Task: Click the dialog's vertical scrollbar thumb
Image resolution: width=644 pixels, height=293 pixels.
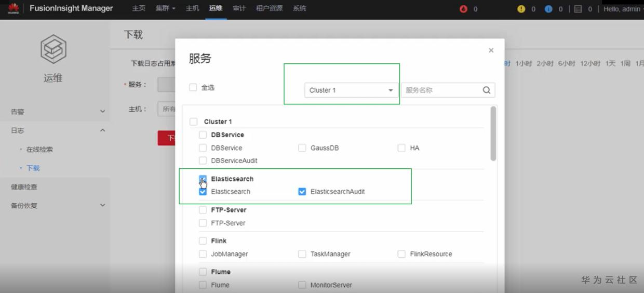Action: click(493, 134)
